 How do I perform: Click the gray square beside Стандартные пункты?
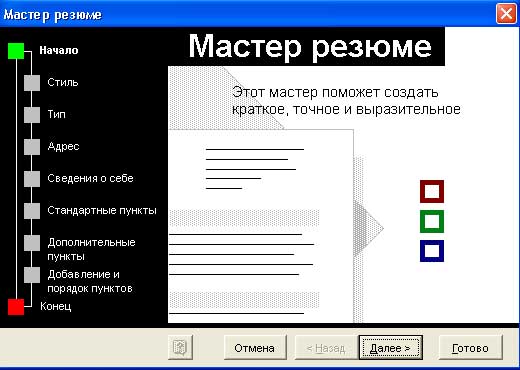pos(32,211)
